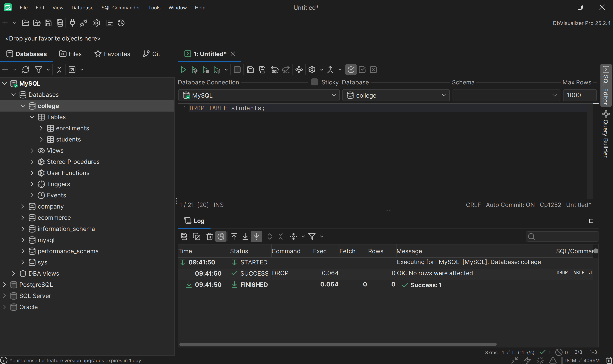Jump to bottom of log

tap(245, 236)
